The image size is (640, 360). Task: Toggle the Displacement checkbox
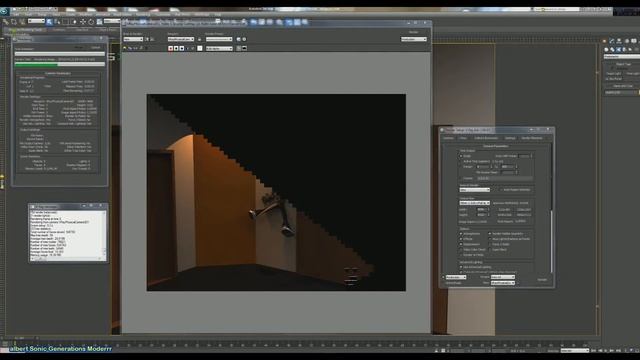coord(461,244)
